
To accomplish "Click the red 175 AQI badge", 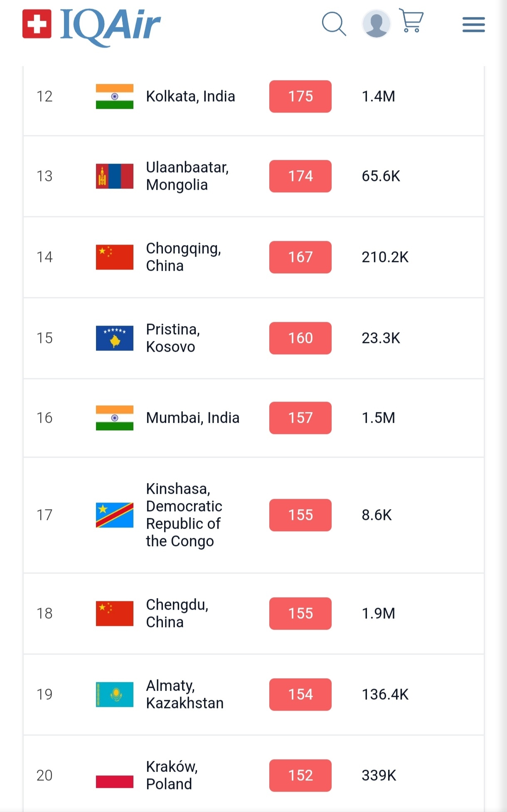I will click(300, 96).
